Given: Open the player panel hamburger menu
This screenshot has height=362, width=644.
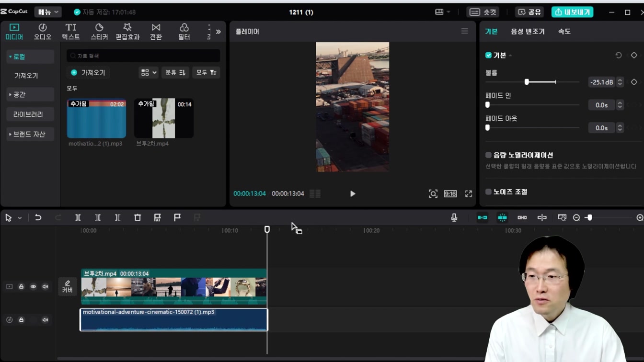Looking at the screenshot, I should (x=464, y=31).
